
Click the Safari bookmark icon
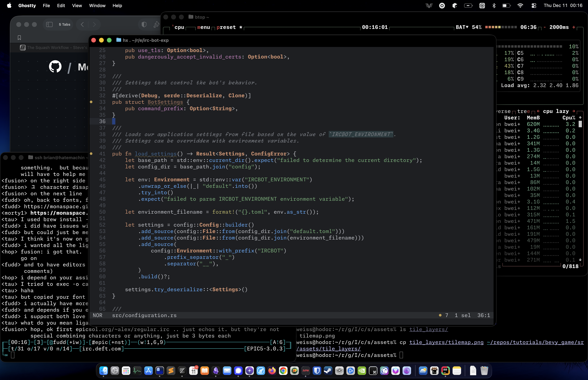(19, 37)
